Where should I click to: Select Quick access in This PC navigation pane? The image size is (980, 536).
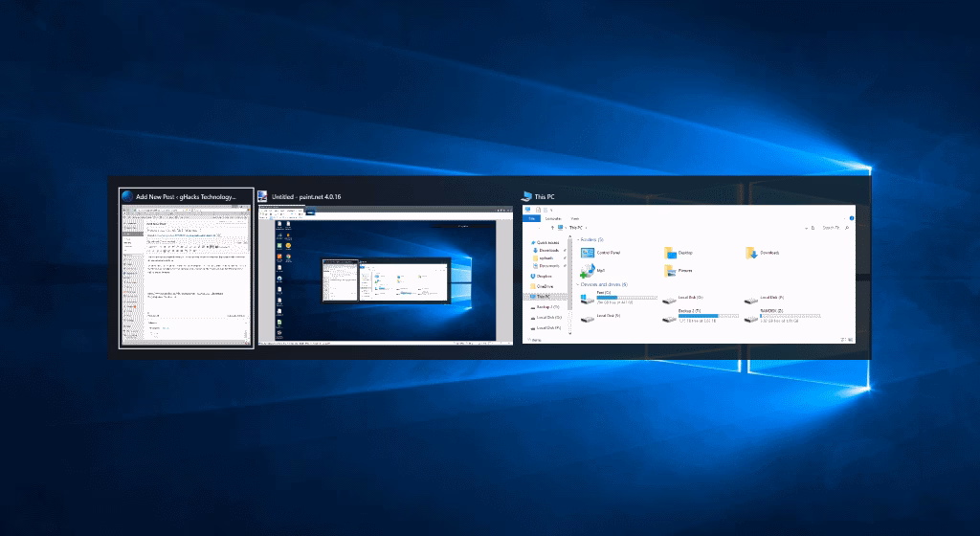pyautogui.click(x=544, y=242)
